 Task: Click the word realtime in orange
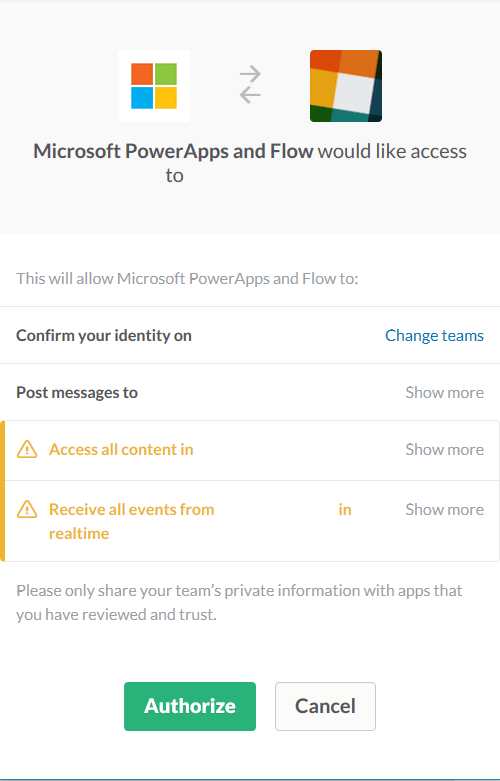click(x=79, y=533)
